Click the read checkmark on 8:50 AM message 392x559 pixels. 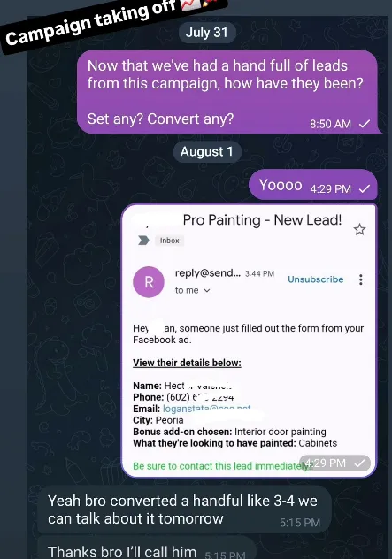coord(365,124)
